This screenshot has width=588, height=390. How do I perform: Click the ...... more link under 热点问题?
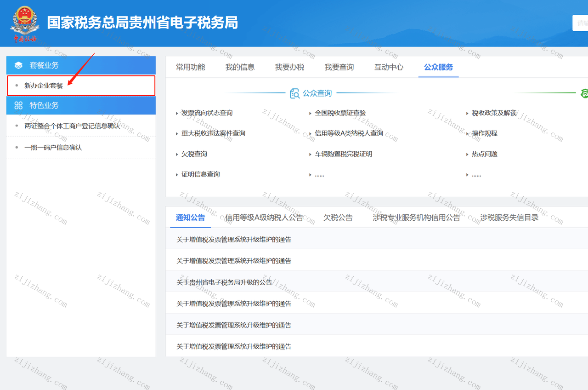pos(476,175)
